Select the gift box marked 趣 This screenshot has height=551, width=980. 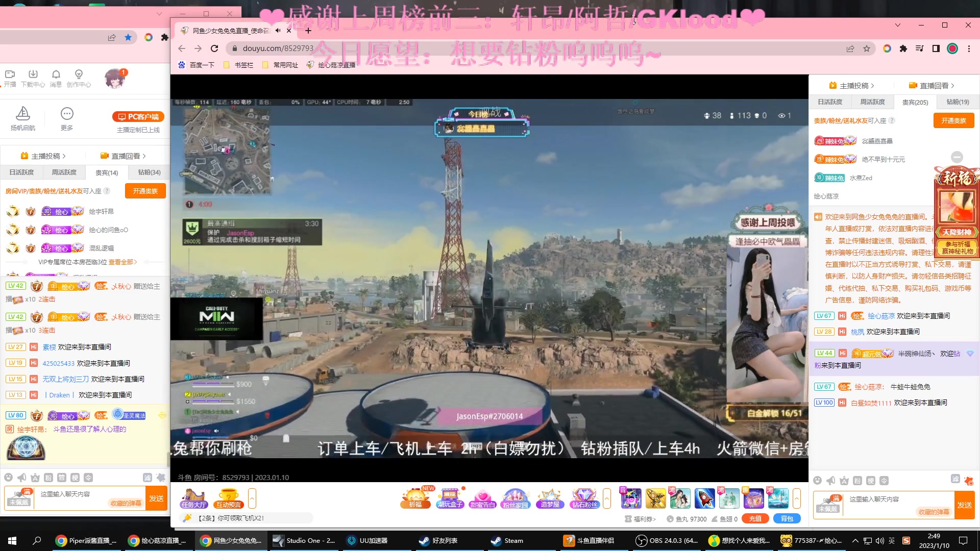[x=753, y=498]
